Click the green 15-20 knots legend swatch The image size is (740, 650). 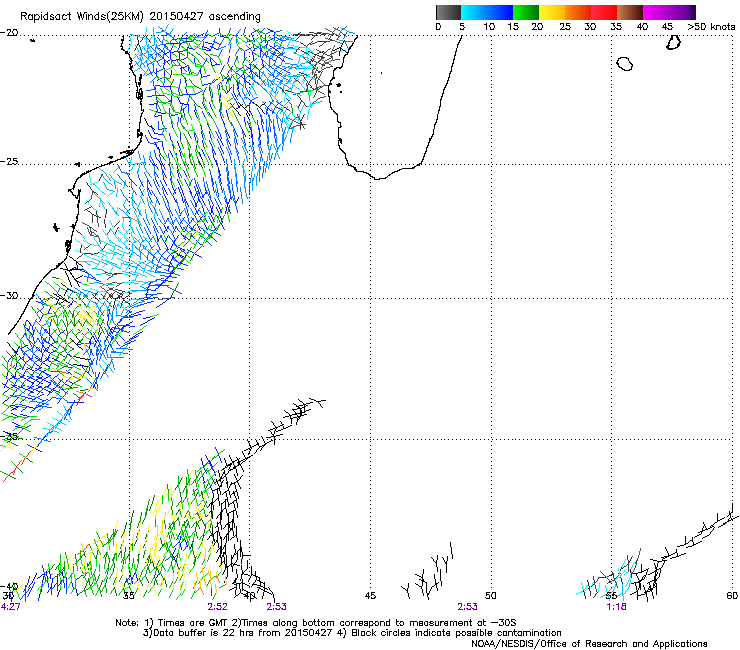526,12
